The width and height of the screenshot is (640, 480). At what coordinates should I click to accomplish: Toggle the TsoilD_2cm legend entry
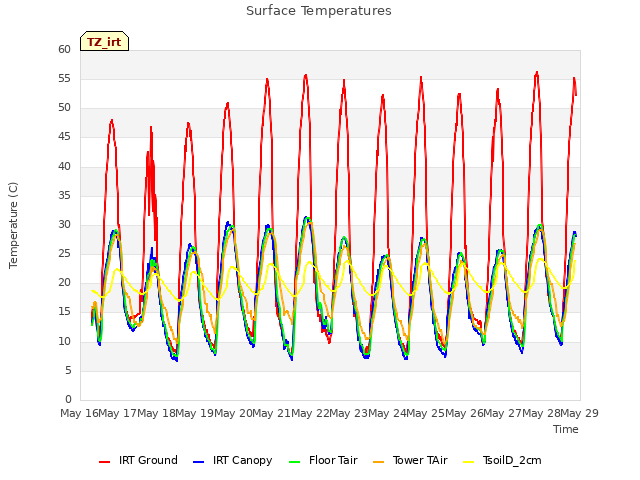coord(502,460)
